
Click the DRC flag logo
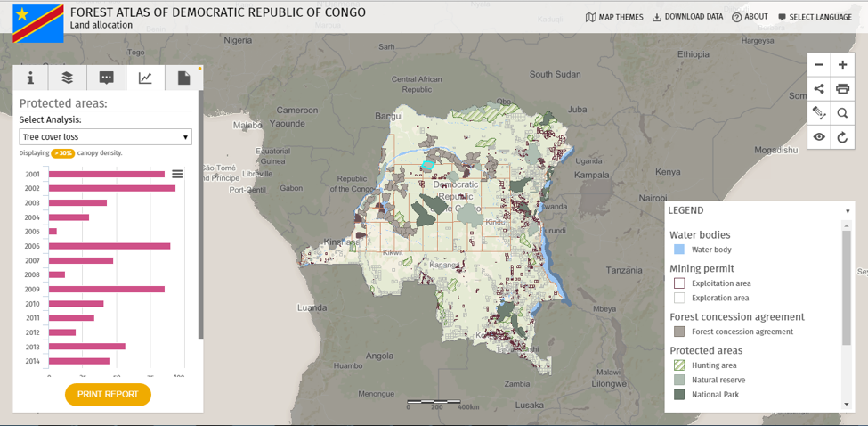click(x=38, y=23)
